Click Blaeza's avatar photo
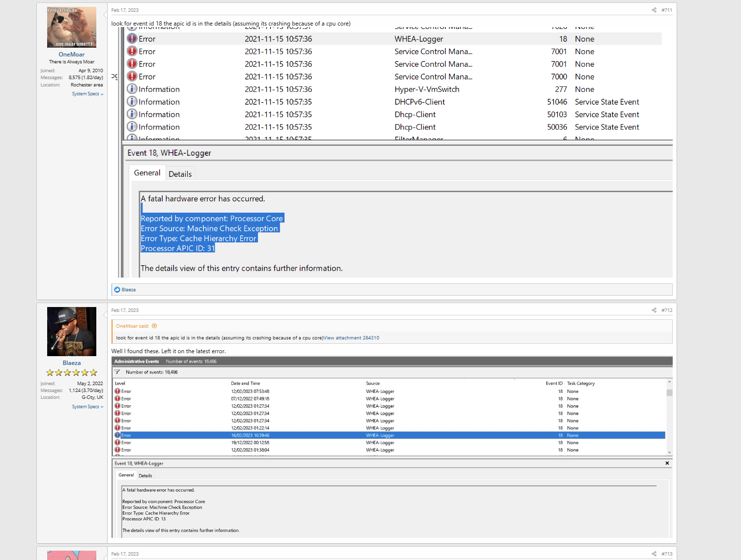The image size is (741, 560). click(72, 332)
